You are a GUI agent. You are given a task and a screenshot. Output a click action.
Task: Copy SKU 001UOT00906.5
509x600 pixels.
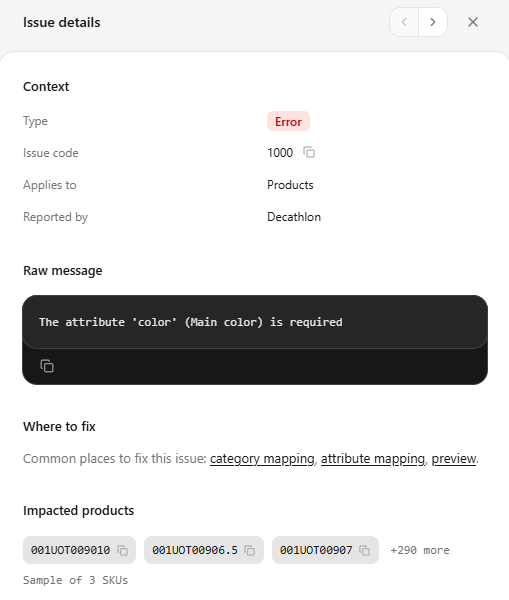[250, 550]
